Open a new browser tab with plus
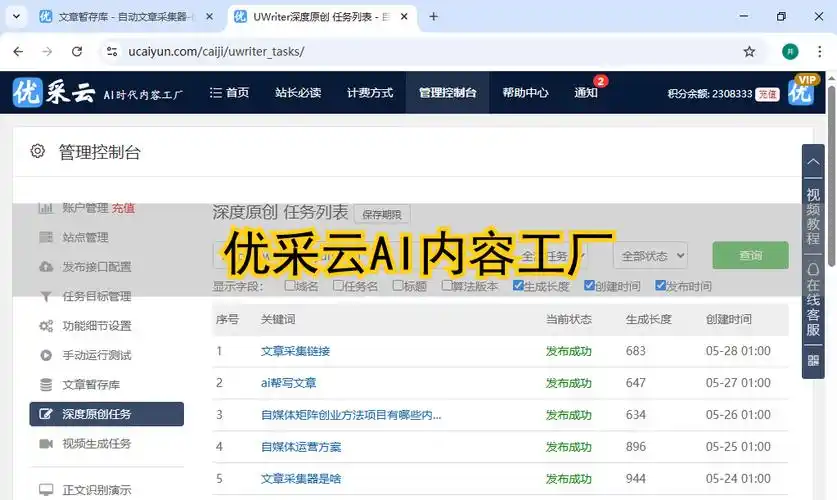 pos(433,17)
